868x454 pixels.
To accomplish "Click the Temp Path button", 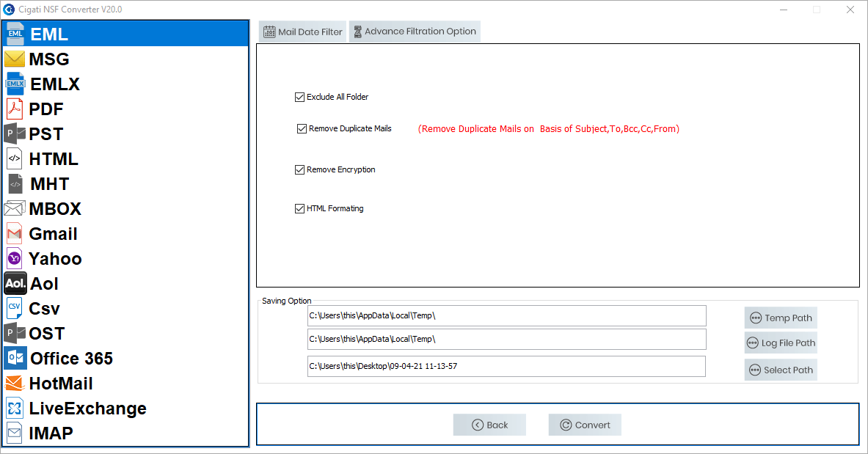I will tap(781, 318).
